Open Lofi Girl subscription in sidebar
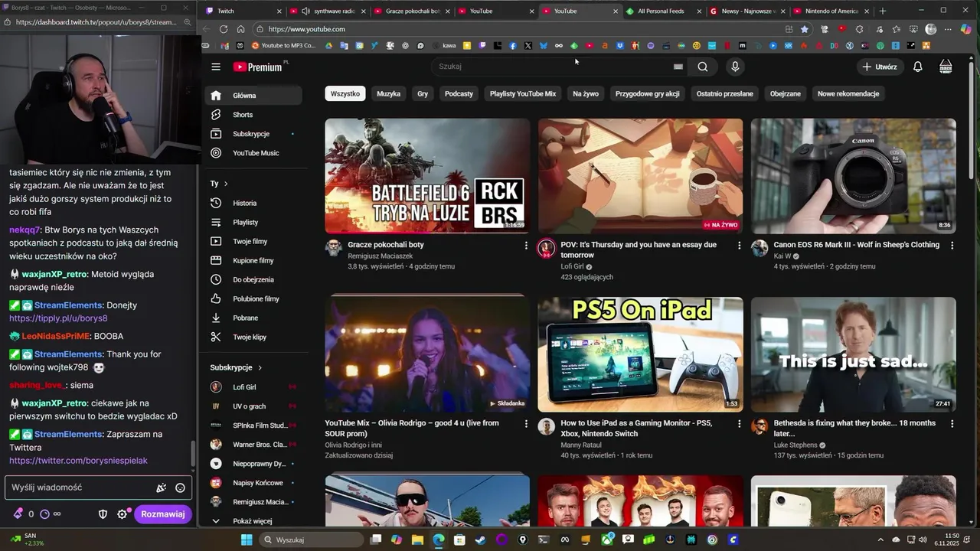This screenshot has height=551, width=980. point(253,387)
